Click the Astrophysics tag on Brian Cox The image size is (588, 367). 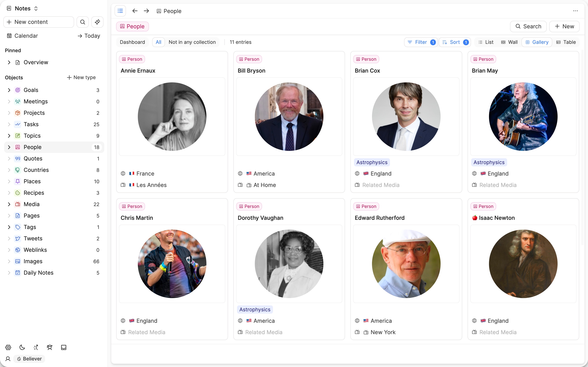[372, 162]
